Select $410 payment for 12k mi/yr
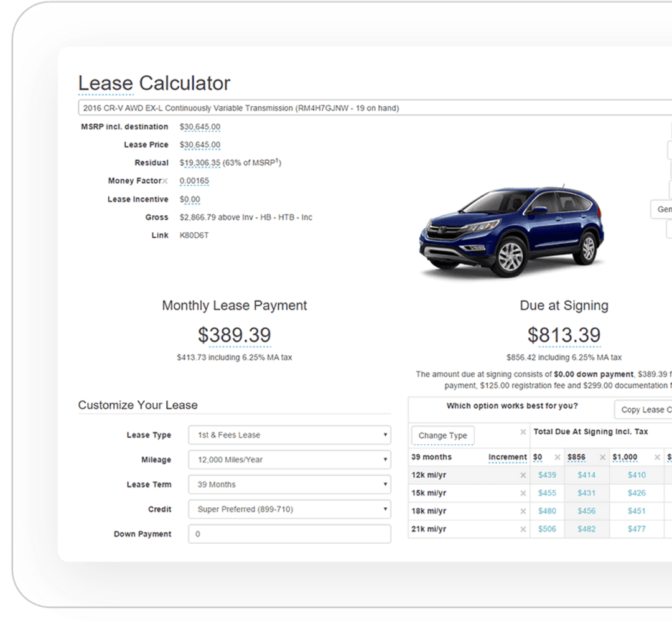672x636 pixels. pyautogui.click(x=637, y=475)
